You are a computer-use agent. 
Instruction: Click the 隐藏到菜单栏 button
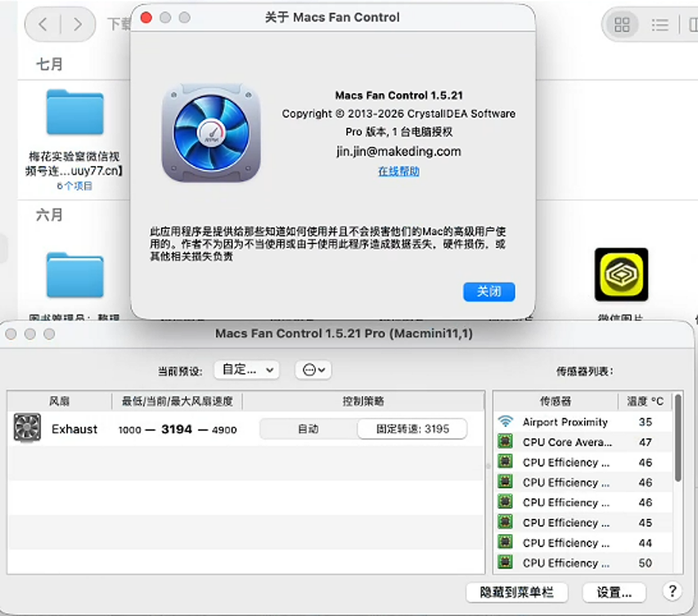tap(517, 592)
